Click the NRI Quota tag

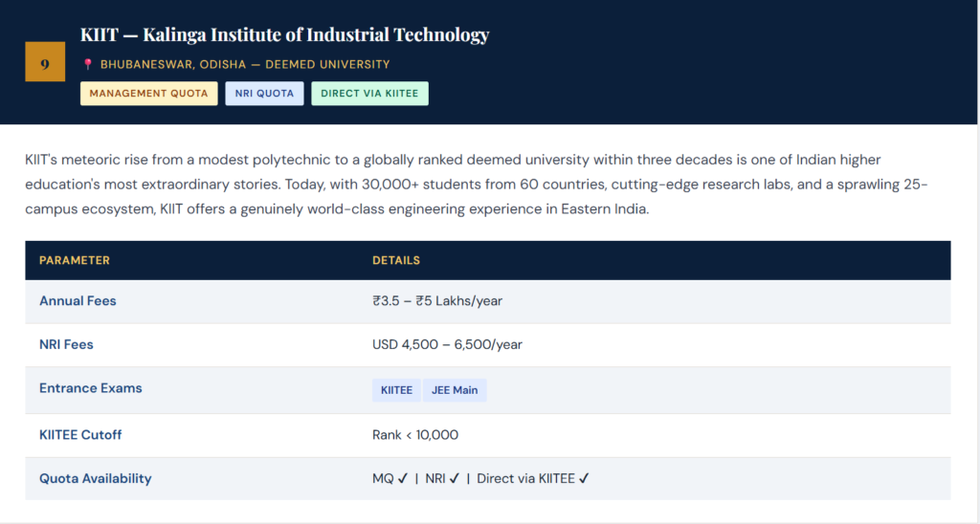(x=264, y=94)
